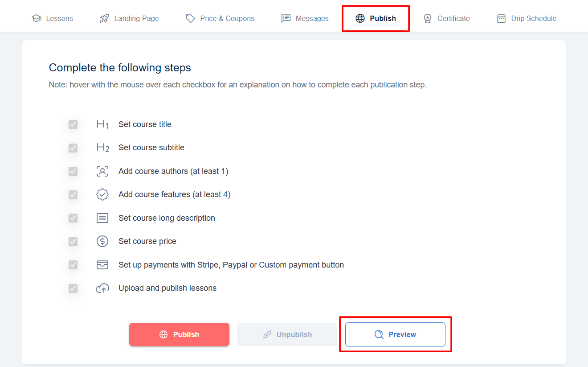Click the Certificate ribbon badge icon
The width and height of the screenshot is (588, 367).
[x=427, y=18]
